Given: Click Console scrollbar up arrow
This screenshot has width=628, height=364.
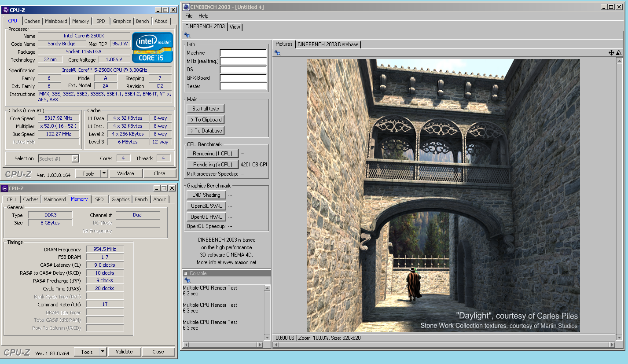Looking at the screenshot, I should [x=267, y=288].
